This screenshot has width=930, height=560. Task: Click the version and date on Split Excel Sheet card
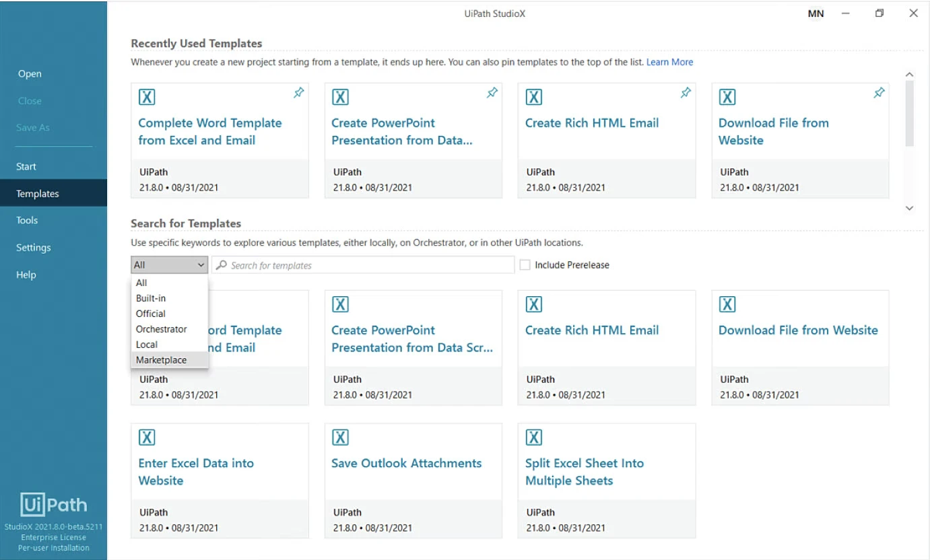pos(566,528)
